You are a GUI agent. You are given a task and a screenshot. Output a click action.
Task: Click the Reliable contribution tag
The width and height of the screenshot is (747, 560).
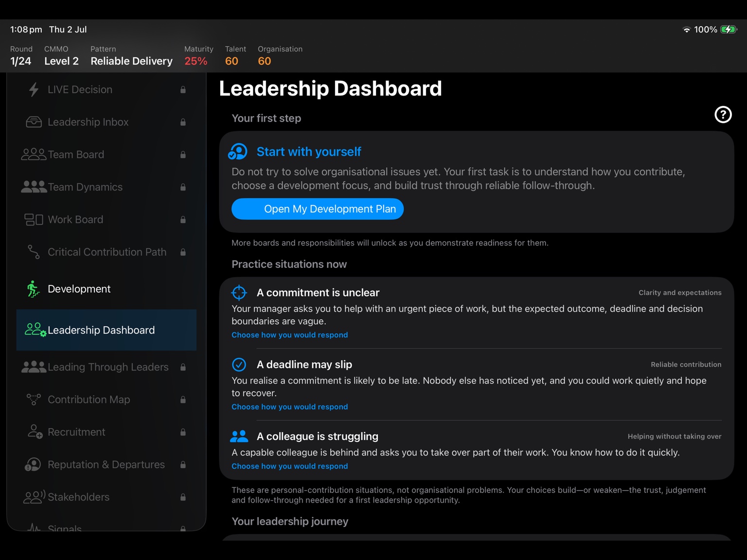[686, 365]
